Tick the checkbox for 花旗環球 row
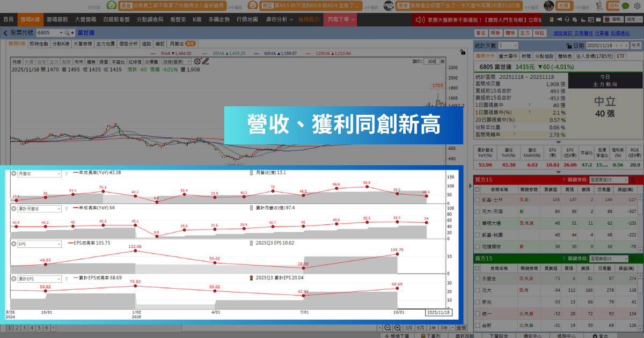 [x=478, y=246]
